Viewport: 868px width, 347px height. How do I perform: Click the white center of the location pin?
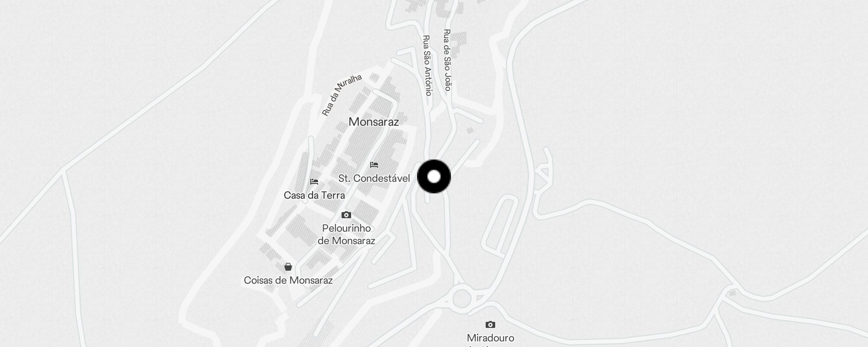click(434, 177)
